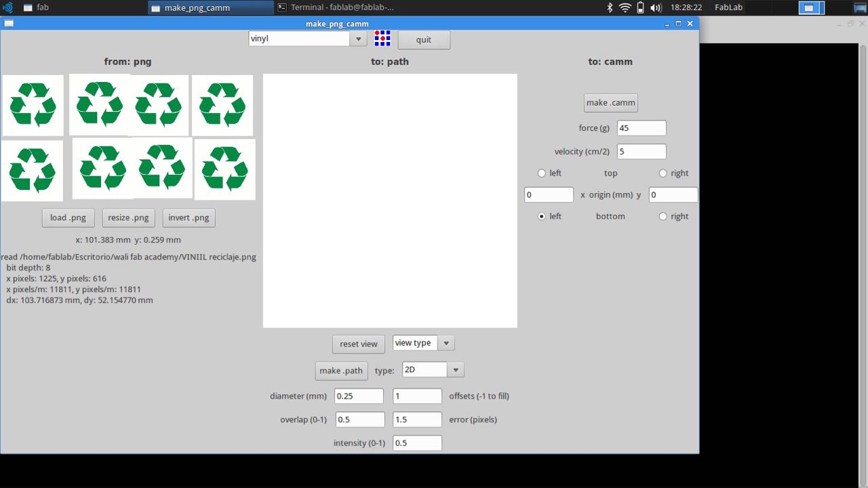Click the invert .png button

tap(189, 218)
